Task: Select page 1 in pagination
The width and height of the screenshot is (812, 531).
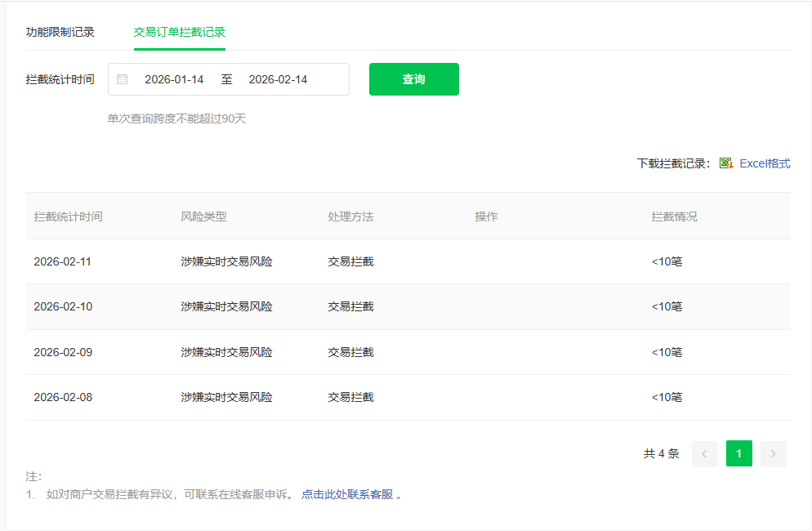Action: (738, 453)
